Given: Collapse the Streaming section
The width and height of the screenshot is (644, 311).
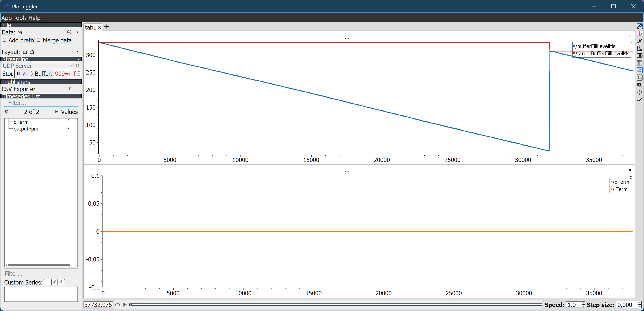Looking at the screenshot, I should (79, 59).
